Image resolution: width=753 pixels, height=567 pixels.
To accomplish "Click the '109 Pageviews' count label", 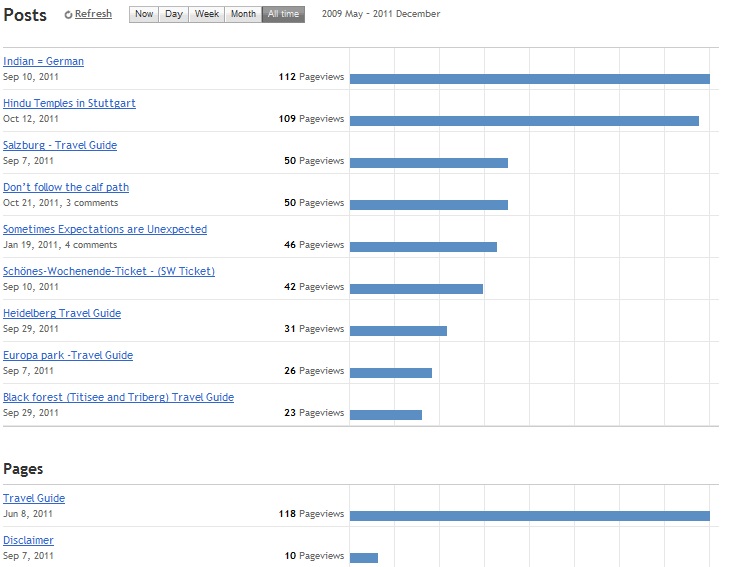I will [x=311, y=119].
